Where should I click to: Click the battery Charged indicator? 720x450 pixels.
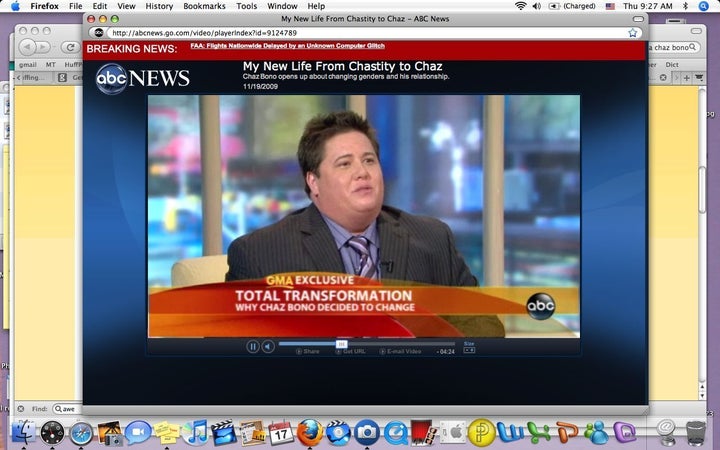[572, 6]
